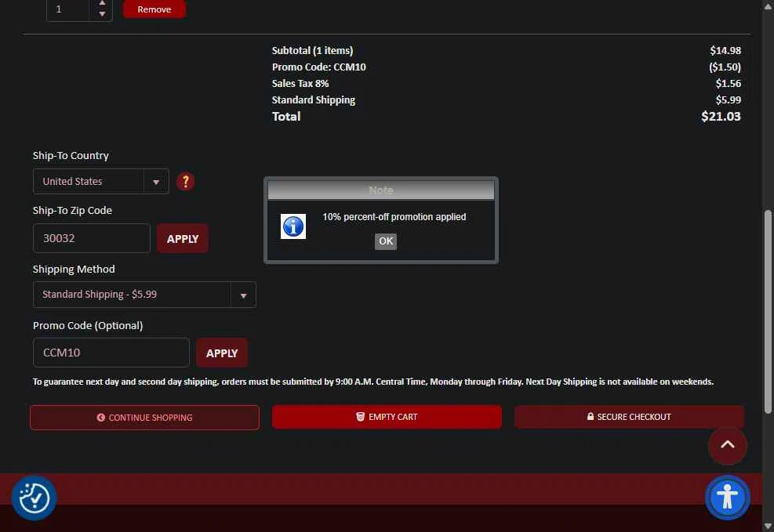774x532 pixels.
Task: Click the blue info icon in Note dialog
Action: click(293, 226)
